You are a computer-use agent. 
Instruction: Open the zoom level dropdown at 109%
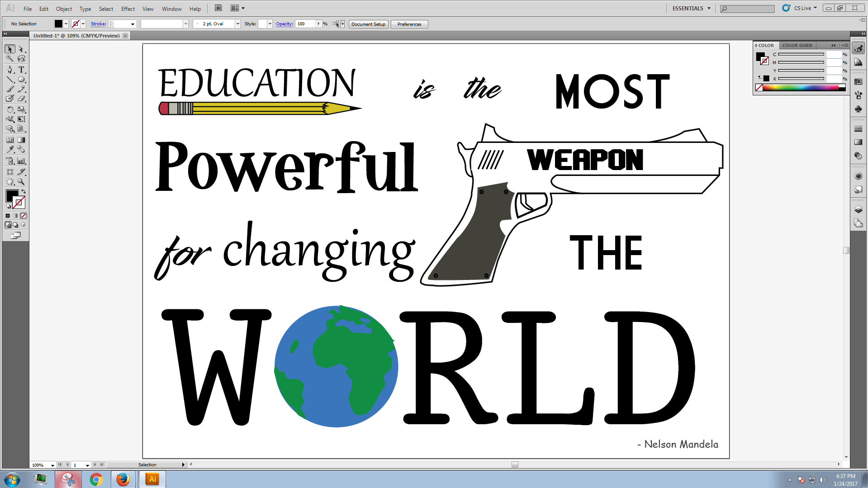[52, 465]
